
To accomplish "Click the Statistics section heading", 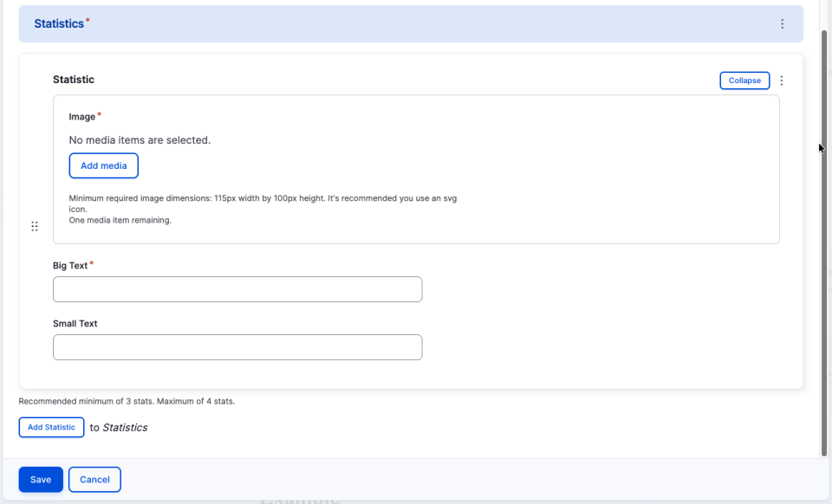I will tap(59, 24).
